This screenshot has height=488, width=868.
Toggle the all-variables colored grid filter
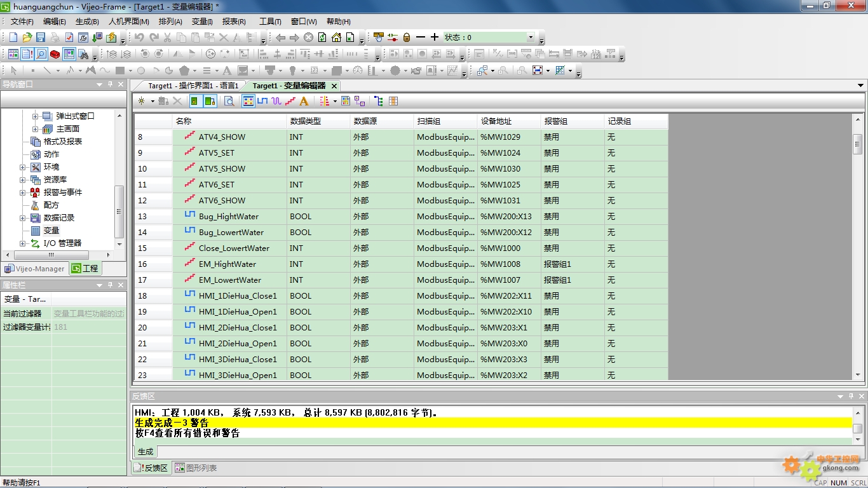(248, 101)
